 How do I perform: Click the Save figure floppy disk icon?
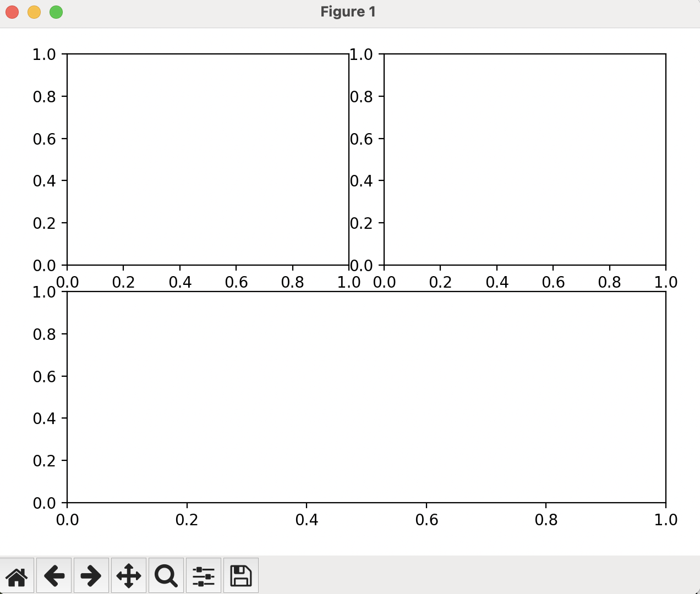[240, 575]
